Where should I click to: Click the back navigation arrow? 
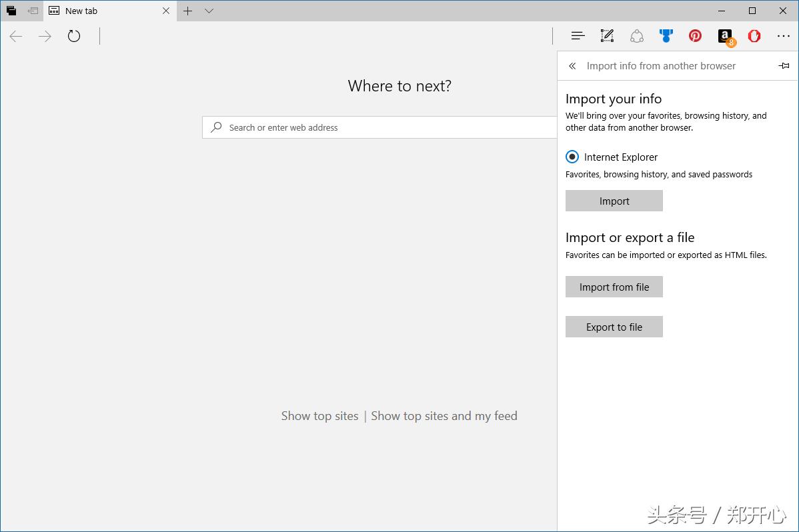tap(15, 37)
